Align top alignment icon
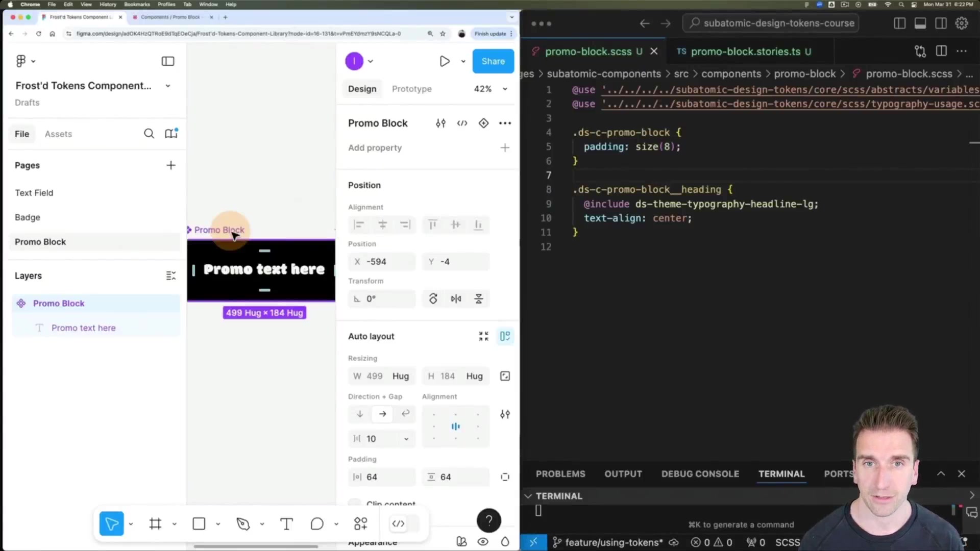The height and width of the screenshot is (551, 980). pos(433,224)
